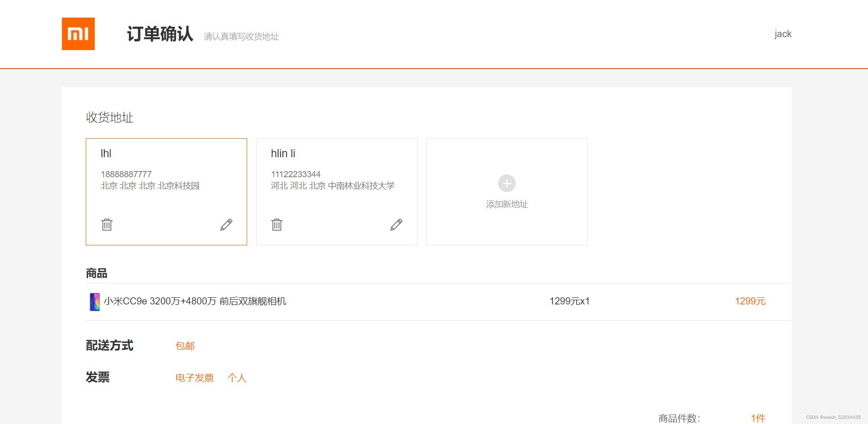The height and width of the screenshot is (424, 868).
Task: Choose the 个人 invoice option
Action: tap(237, 378)
